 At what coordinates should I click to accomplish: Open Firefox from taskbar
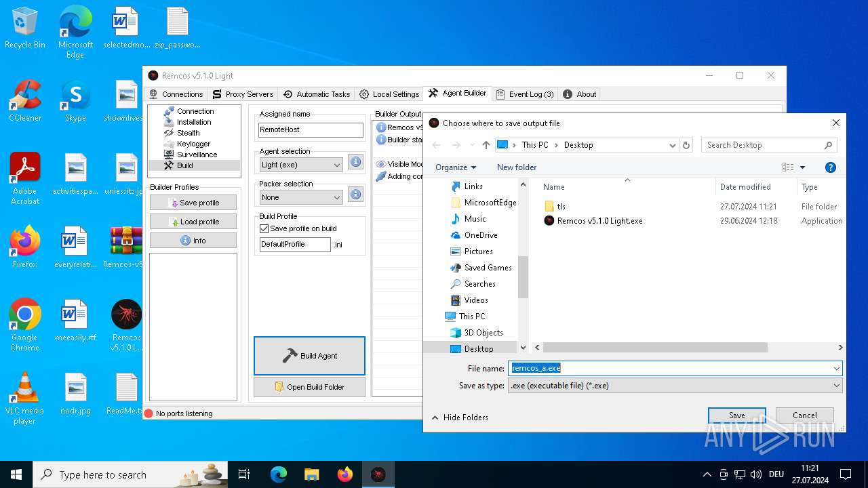[x=345, y=474]
